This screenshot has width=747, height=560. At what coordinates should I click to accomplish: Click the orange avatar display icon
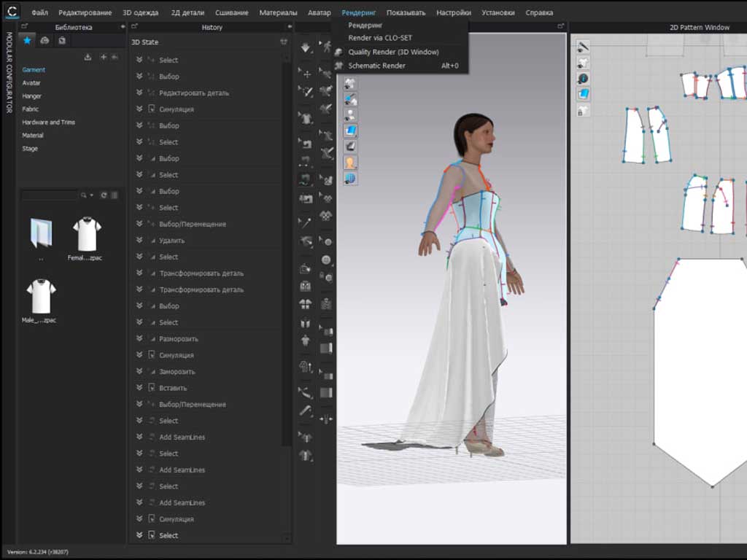click(x=351, y=163)
